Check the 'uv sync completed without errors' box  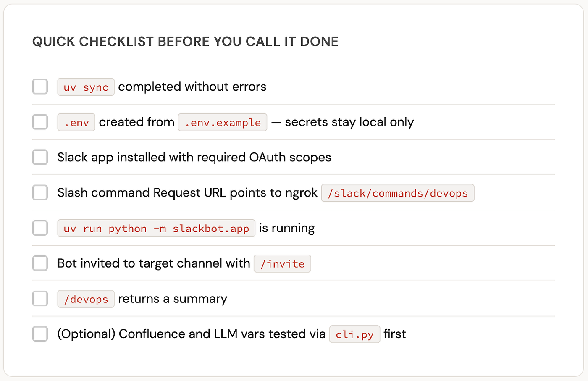click(40, 87)
